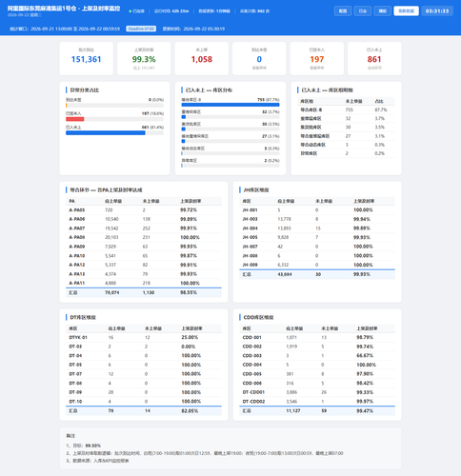Select row A-PA06 in PA table
The image size is (461, 476).
coord(144,219)
